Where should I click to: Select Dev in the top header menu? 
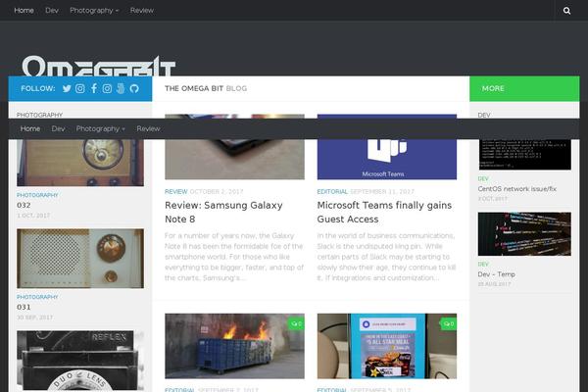[52, 11]
